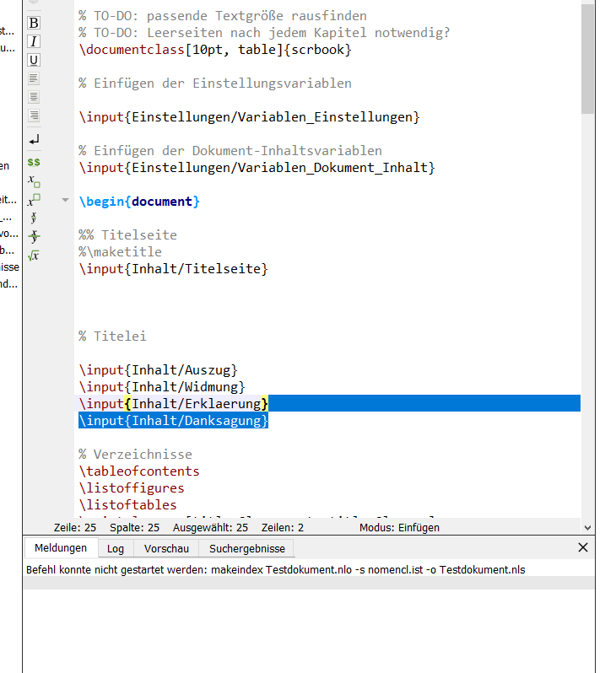Insert a new line with the return arrow icon
Viewport: 616px width, 673px height.
point(34,139)
